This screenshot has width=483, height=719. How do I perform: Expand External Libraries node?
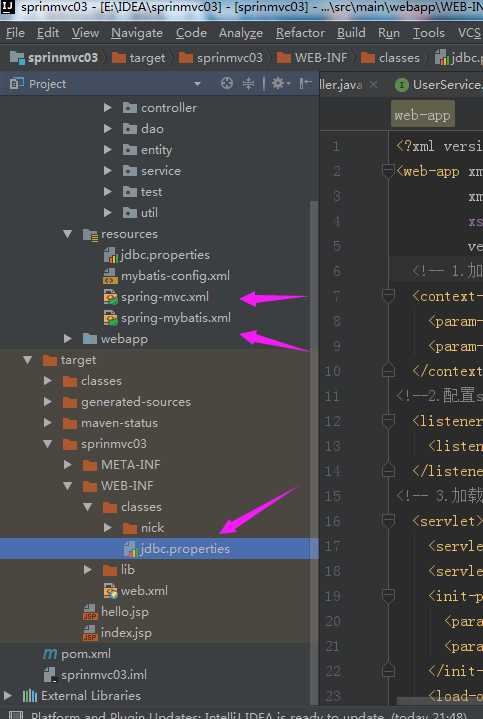click(x=7, y=696)
